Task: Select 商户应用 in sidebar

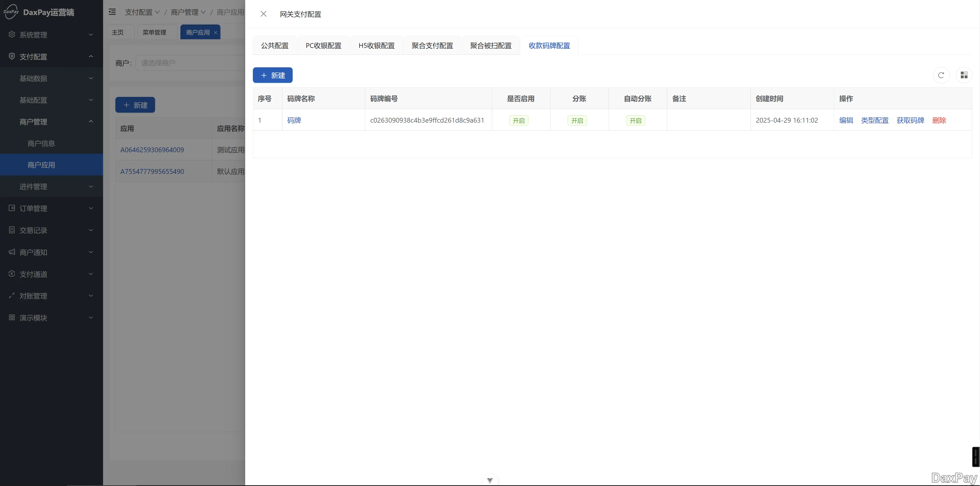Action: click(x=51, y=165)
